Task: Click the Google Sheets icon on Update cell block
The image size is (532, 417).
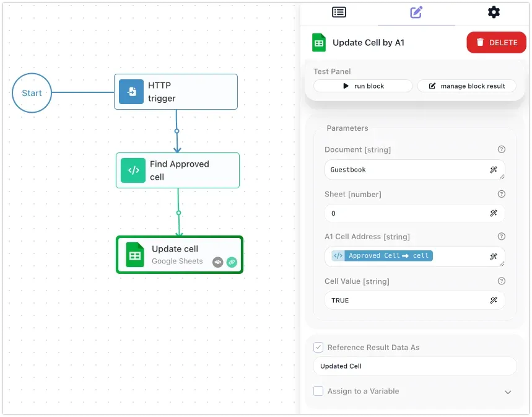Action: coord(135,255)
